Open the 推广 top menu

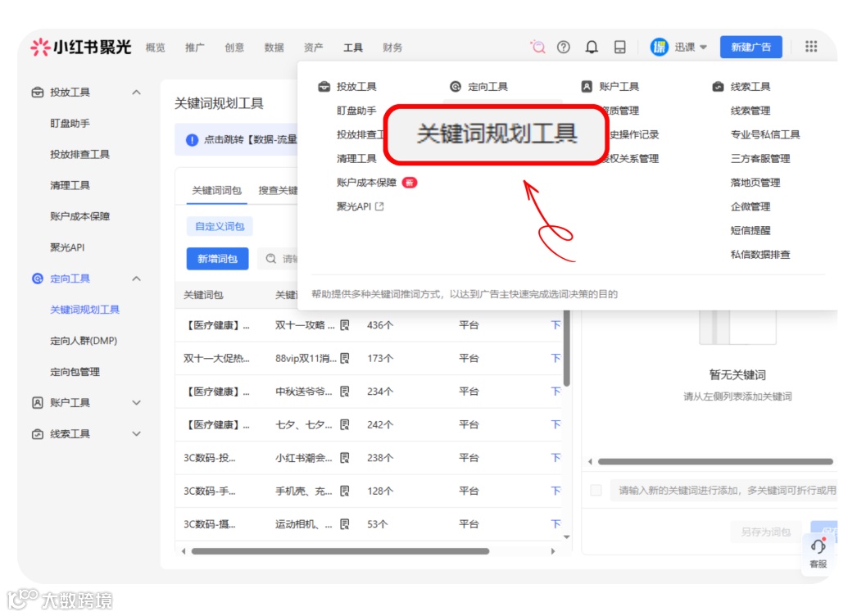click(195, 48)
